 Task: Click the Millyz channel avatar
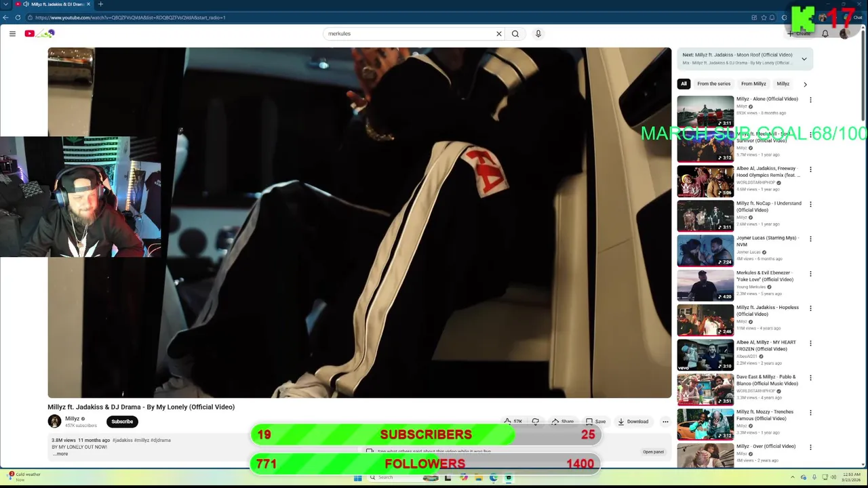pyautogui.click(x=54, y=422)
